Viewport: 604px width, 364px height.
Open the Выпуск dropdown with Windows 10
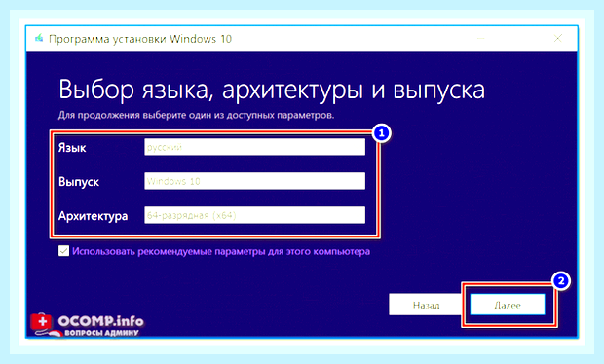pyautogui.click(x=254, y=181)
